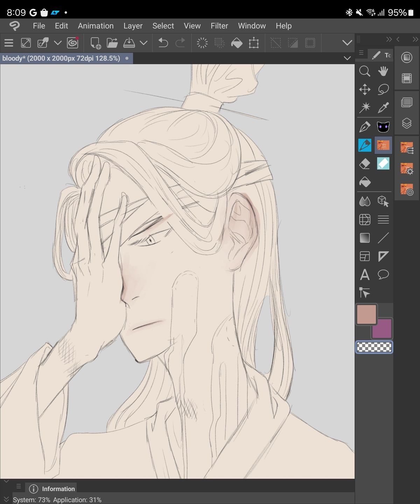
Task: Expand hidden command bar items chevron
Action: (x=347, y=43)
